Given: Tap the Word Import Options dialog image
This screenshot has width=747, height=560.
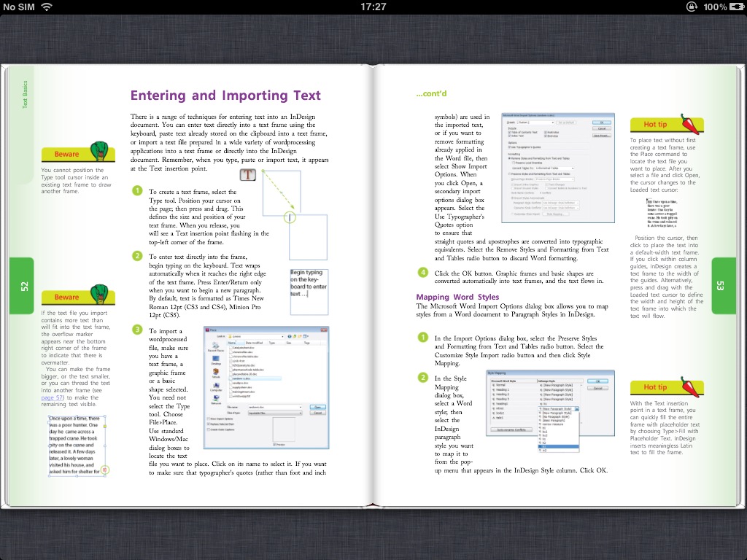Looking at the screenshot, I should (x=557, y=168).
